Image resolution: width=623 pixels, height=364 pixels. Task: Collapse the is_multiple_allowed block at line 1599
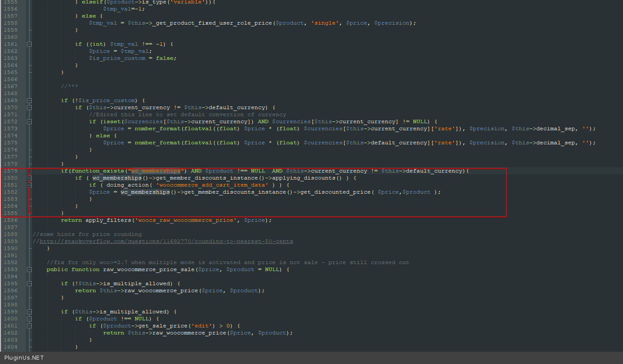coord(29,312)
